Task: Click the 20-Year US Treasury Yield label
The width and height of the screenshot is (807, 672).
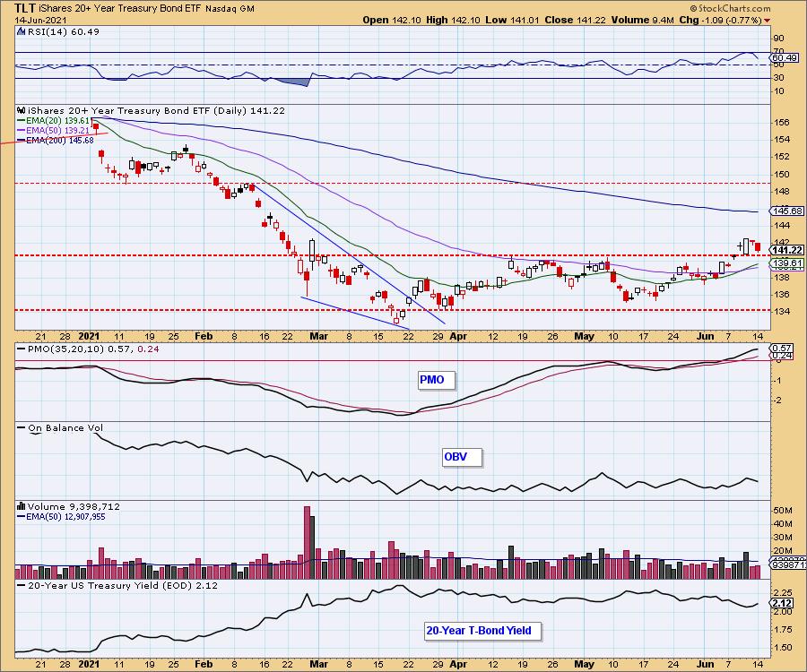Action: [x=117, y=585]
